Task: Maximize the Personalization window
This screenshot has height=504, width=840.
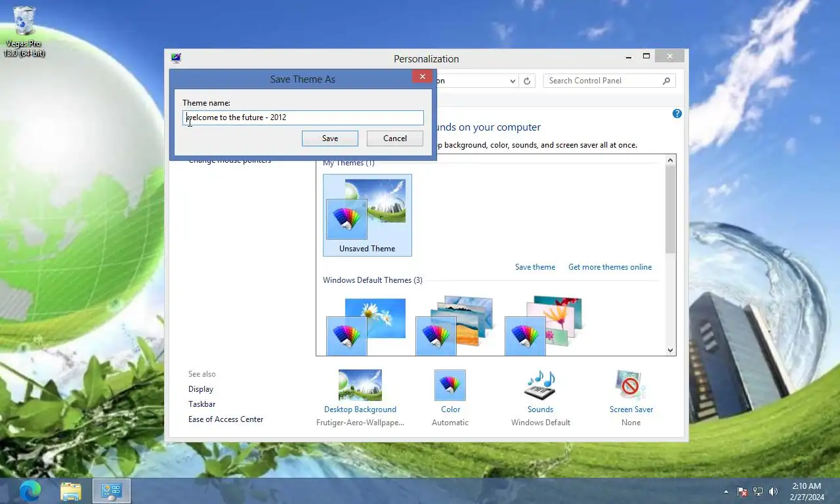Action: (x=646, y=56)
